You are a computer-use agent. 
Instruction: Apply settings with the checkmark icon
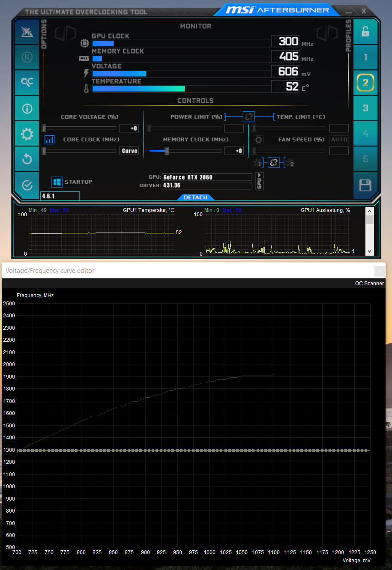click(27, 185)
